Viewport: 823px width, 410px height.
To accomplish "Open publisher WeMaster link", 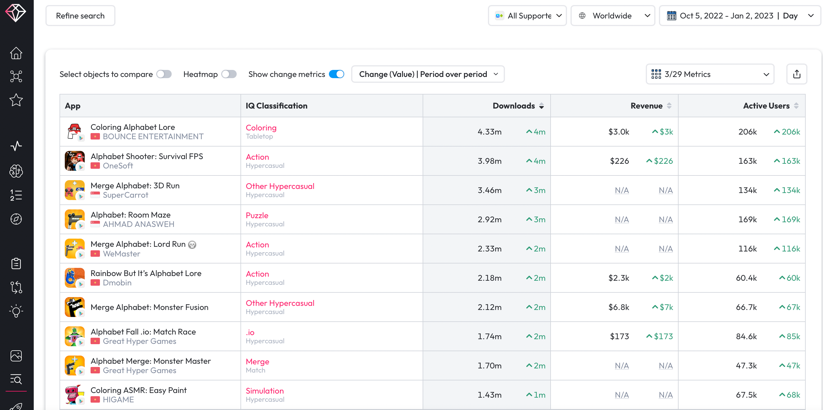I will pyautogui.click(x=121, y=254).
